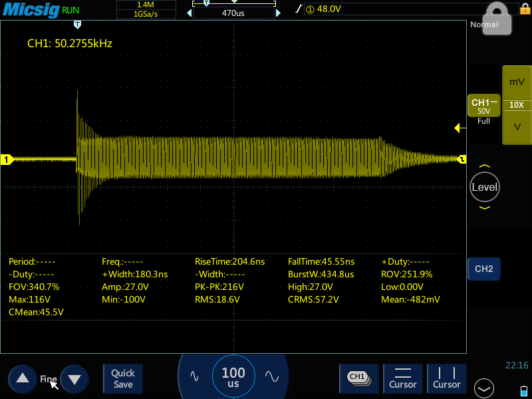Screen dimensions: 532x399
Task: Tap the Micsig logo
Action: pos(31,9)
